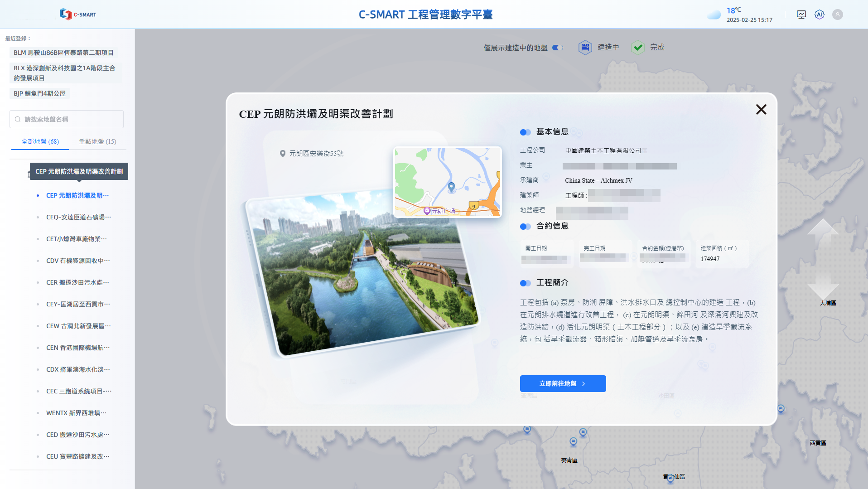The image size is (868, 489).
Task: Click the C-SMART logo
Action: [78, 15]
